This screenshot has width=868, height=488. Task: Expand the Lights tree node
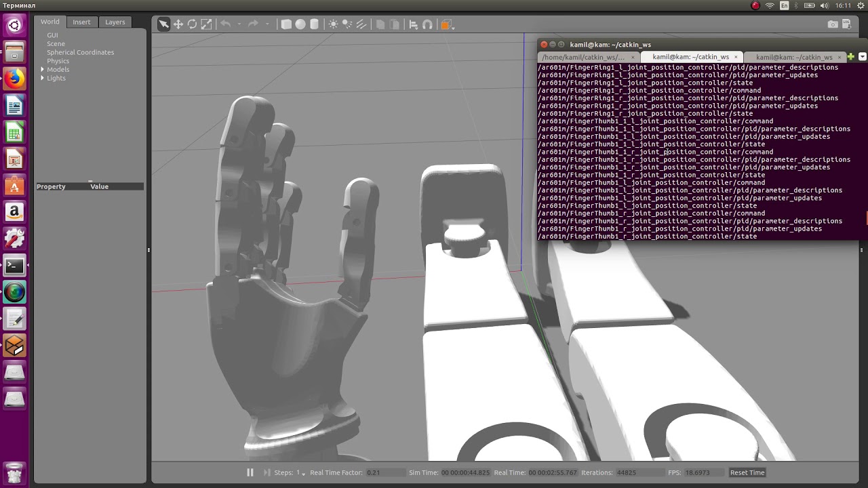tap(42, 78)
